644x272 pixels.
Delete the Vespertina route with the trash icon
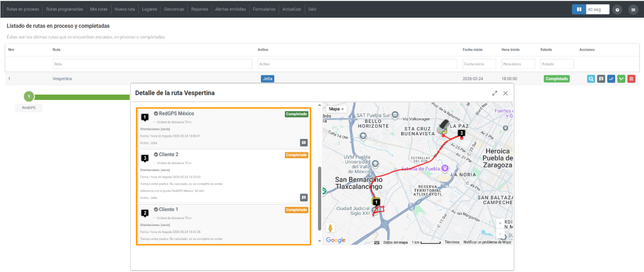631,79
